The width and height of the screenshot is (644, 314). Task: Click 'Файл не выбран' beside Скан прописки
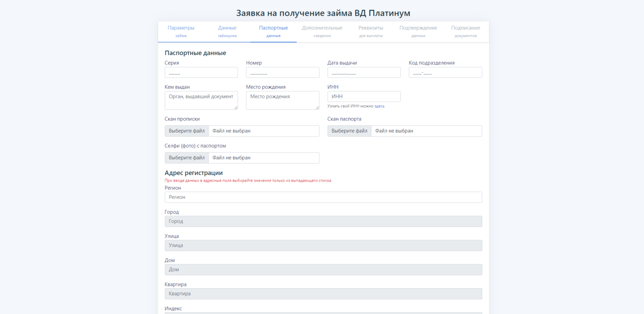[231, 131]
